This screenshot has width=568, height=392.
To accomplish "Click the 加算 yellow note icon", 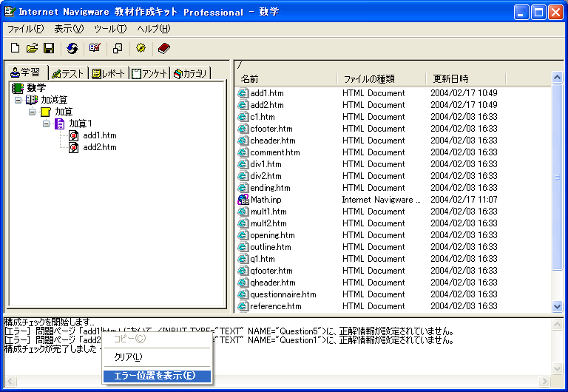I will tap(46, 112).
